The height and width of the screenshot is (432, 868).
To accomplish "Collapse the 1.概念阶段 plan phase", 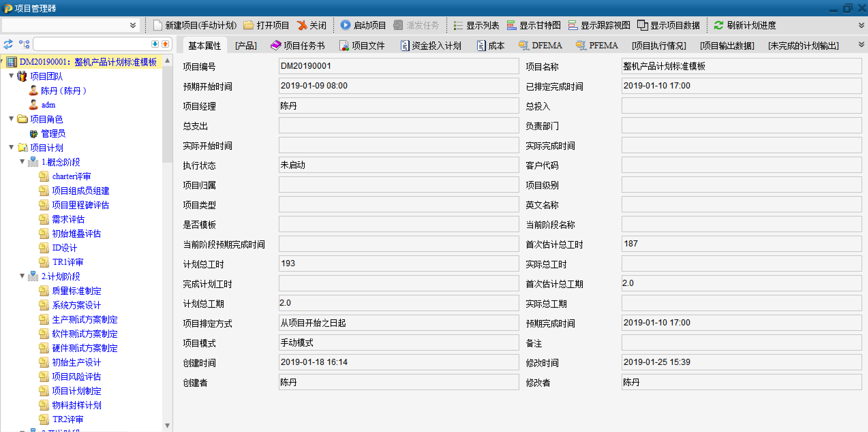I will [22, 162].
